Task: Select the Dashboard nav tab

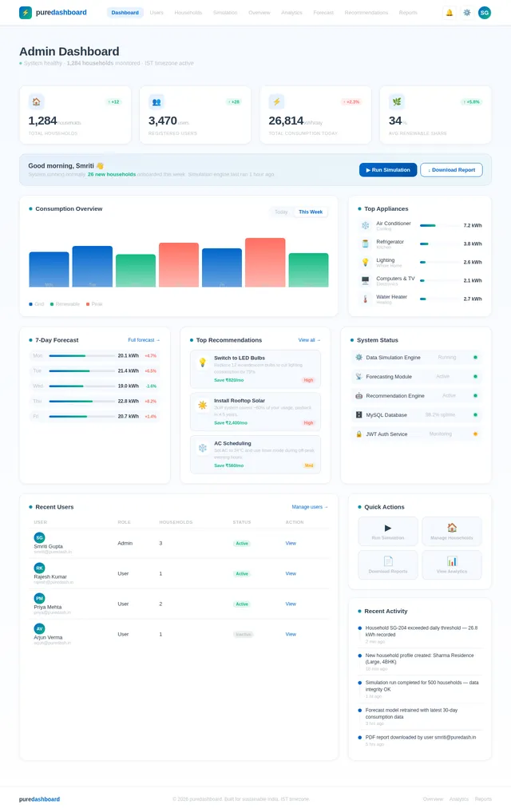Action: coord(125,13)
